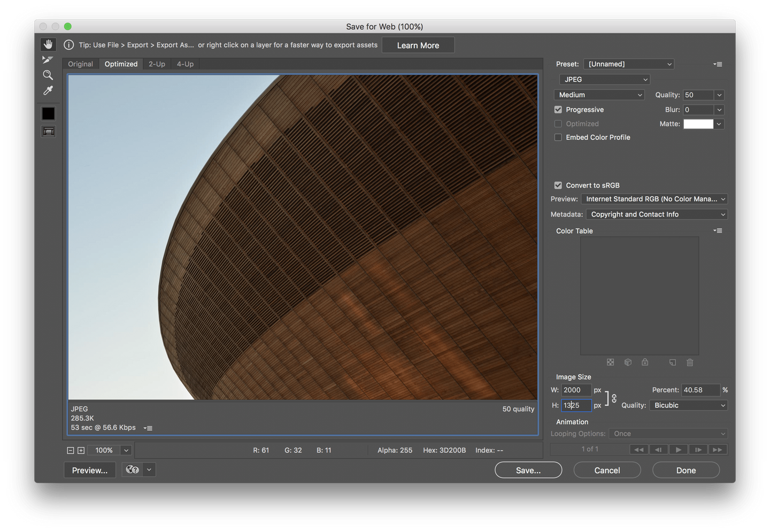The width and height of the screenshot is (770, 532).
Task: Open the Medium compression quality dropdown
Action: click(x=599, y=95)
